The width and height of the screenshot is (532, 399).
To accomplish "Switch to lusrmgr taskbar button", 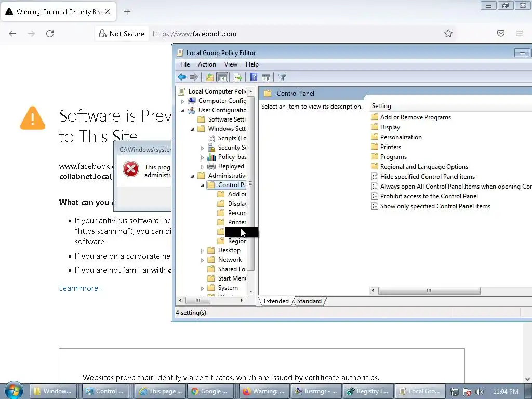I will pyautogui.click(x=316, y=391).
